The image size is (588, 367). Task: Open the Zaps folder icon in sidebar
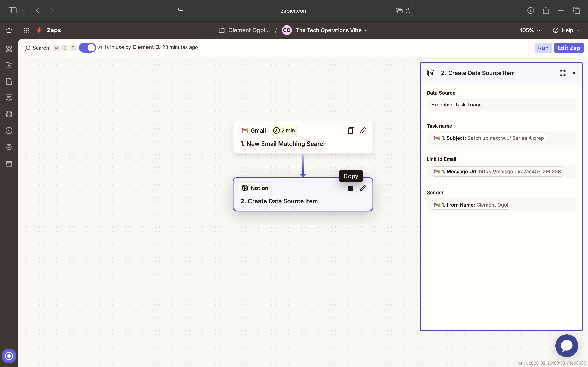[9, 65]
